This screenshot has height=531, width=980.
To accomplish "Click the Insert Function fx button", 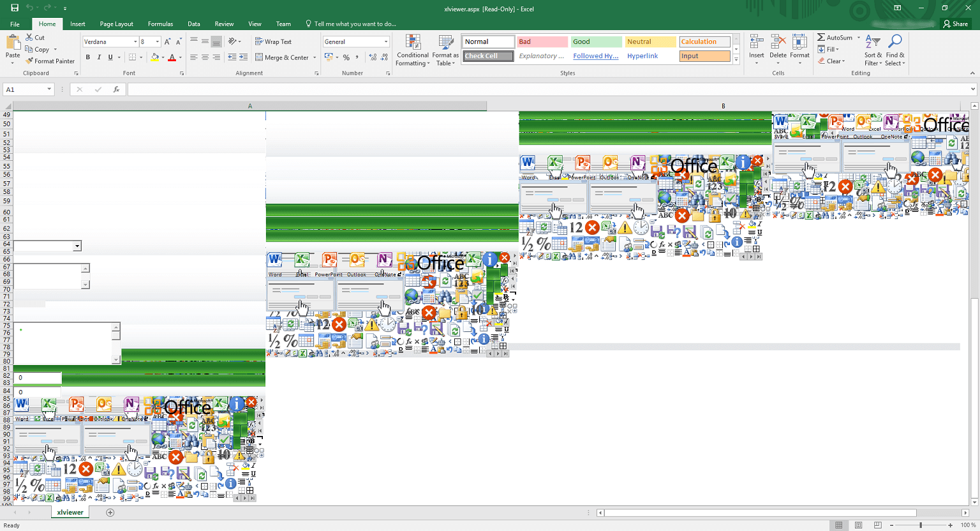I will (116, 89).
